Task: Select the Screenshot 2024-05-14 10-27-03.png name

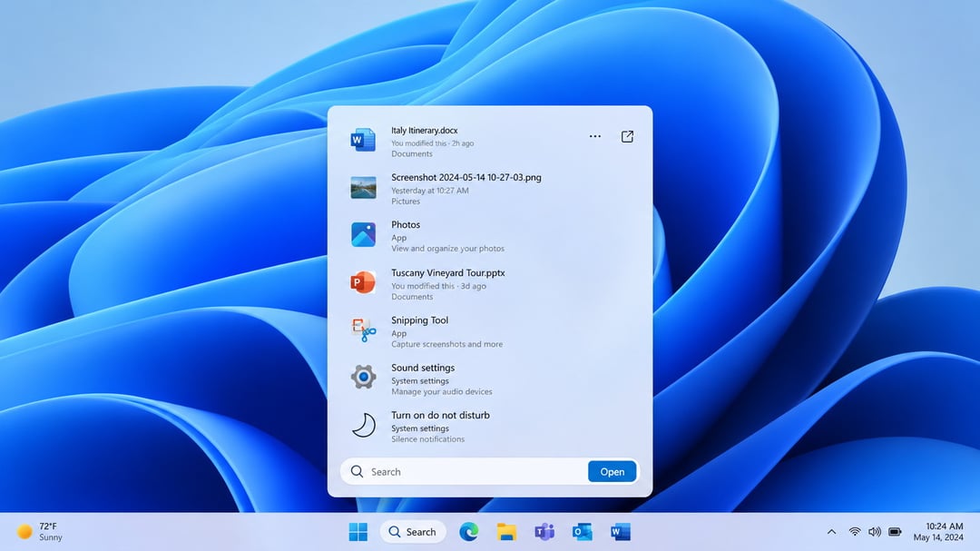Action: [466, 177]
